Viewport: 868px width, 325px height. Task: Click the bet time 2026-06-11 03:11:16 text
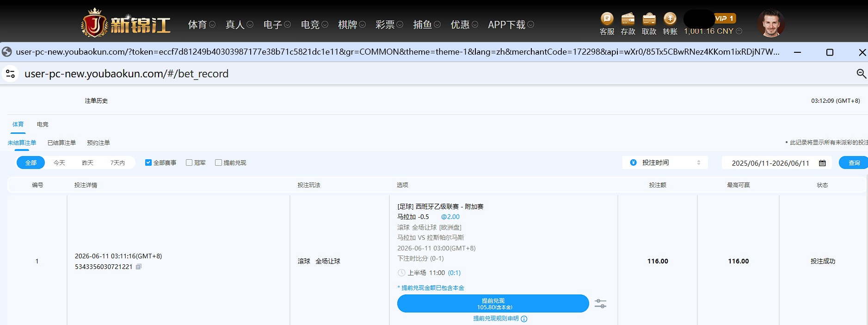(x=118, y=256)
